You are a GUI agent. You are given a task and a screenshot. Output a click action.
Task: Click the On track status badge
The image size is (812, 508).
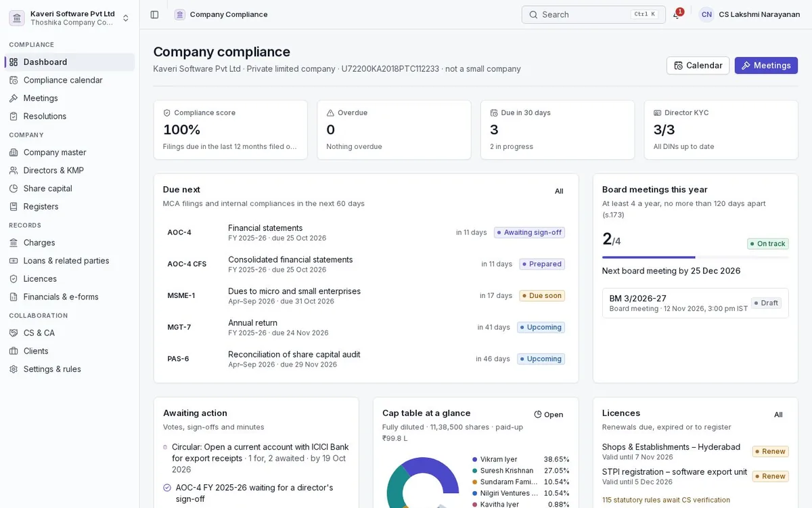767,244
